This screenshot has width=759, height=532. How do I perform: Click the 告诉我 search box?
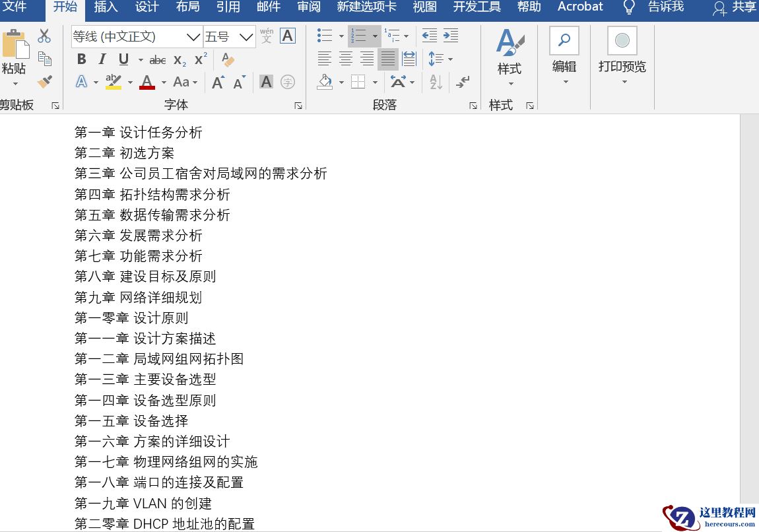pyautogui.click(x=666, y=7)
